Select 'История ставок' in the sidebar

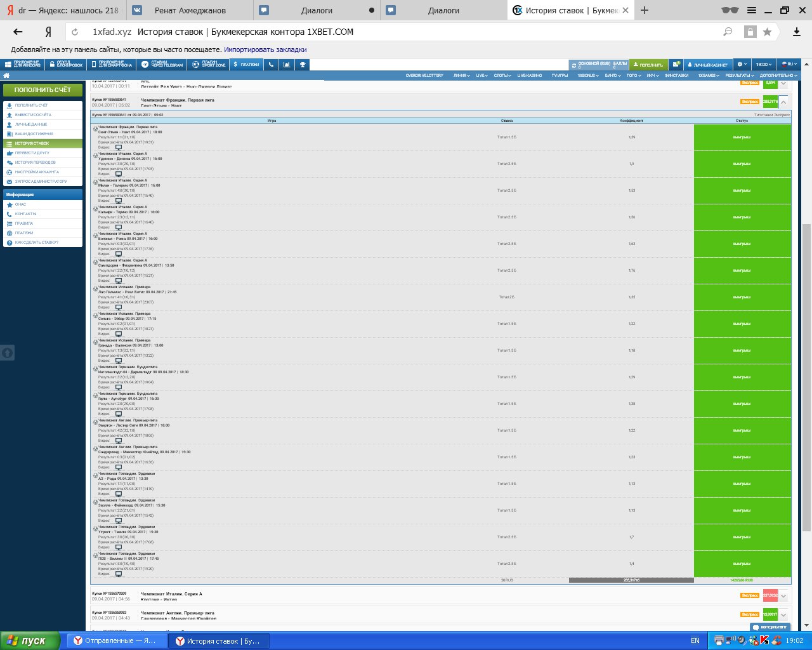43,143
